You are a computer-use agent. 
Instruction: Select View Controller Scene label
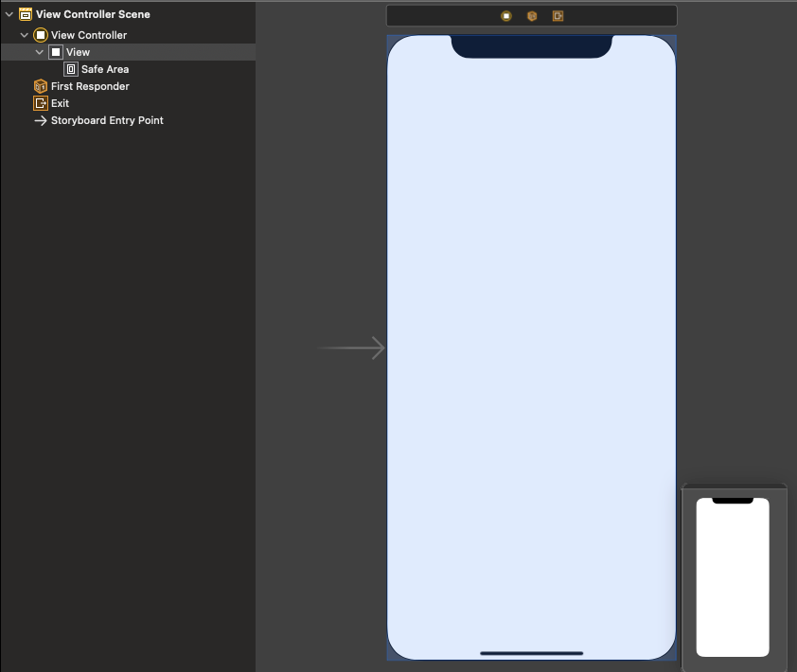93,14
